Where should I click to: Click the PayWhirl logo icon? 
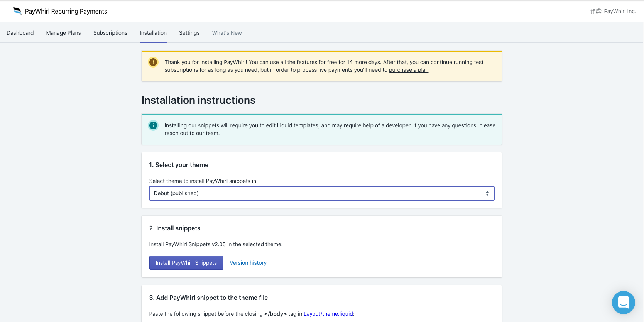tap(17, 11)
